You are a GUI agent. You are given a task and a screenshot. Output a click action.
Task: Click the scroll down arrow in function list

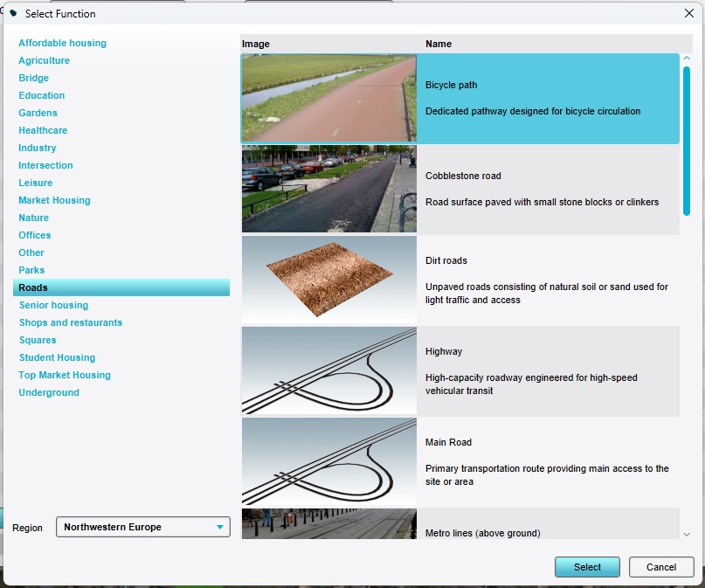687,535
